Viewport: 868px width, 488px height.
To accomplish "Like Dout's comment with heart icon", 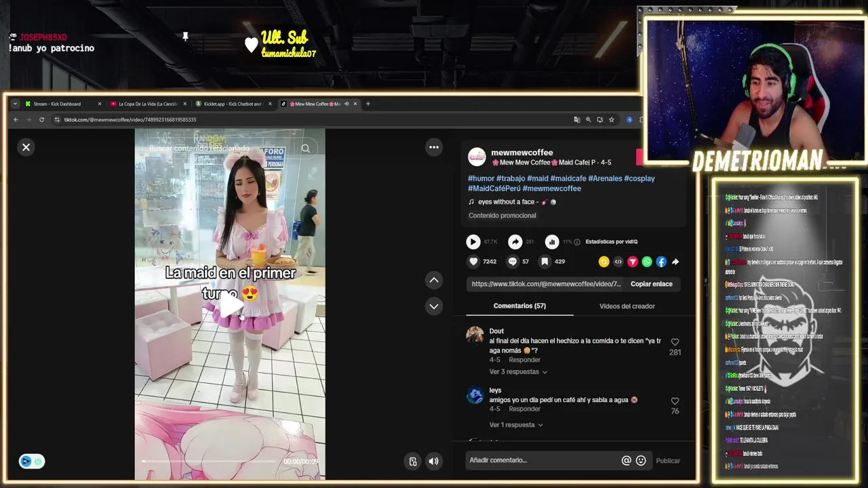I will click(675, 342).
